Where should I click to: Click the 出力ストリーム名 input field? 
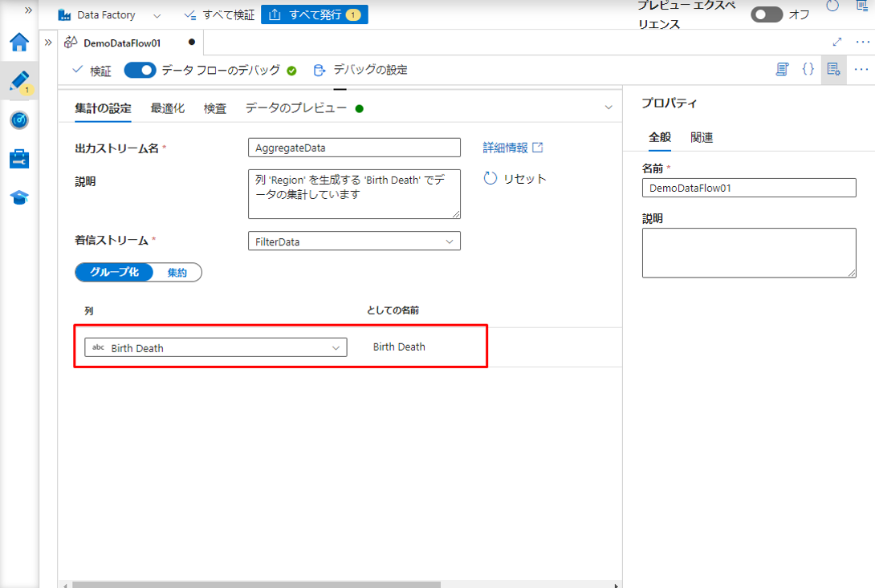354,148
